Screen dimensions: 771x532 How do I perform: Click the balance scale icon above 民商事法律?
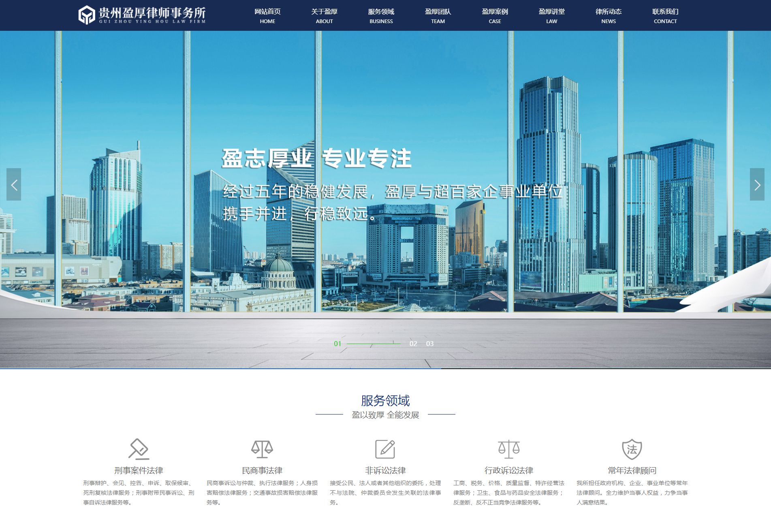(x=262, y=449)
